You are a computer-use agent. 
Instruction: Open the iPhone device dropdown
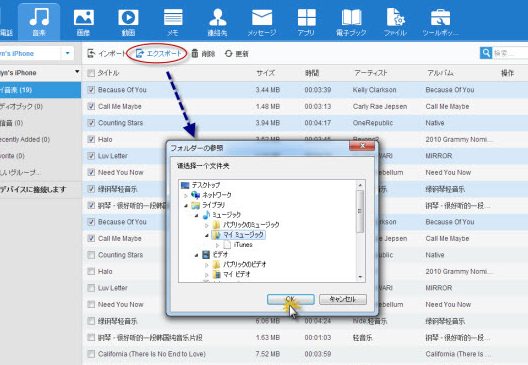pos(67,53)
